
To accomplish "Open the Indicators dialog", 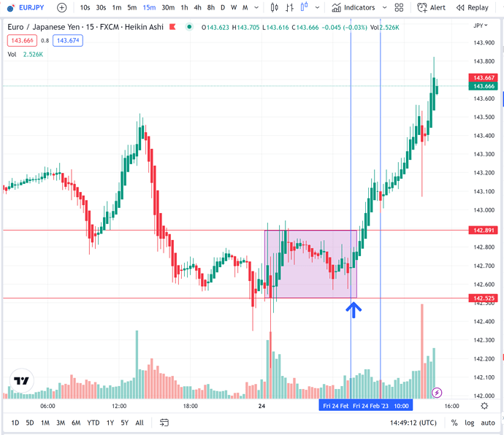I will (x=353, y=7).
